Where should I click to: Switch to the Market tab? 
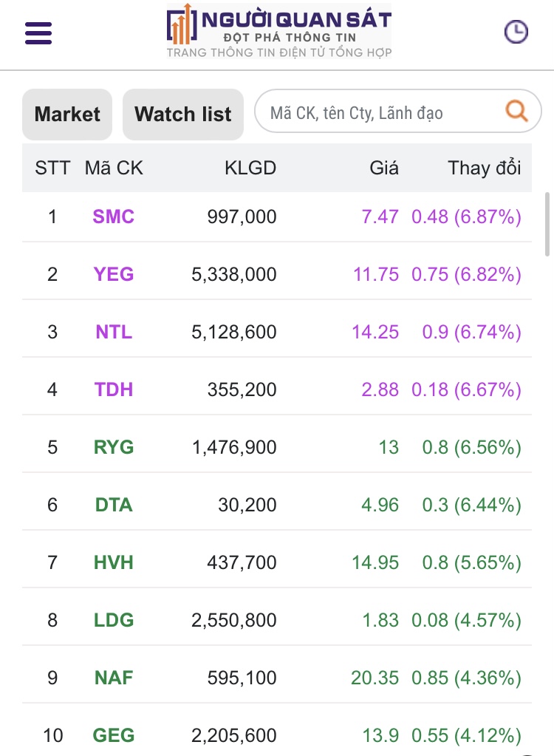click(x=67, y=115)
